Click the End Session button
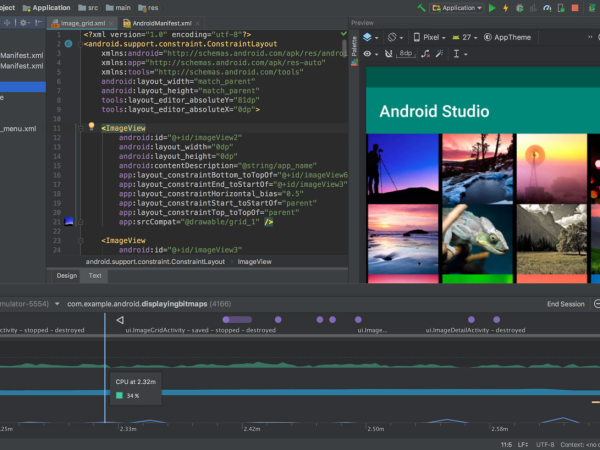This screenshot has height=450, width=600. 565,304
